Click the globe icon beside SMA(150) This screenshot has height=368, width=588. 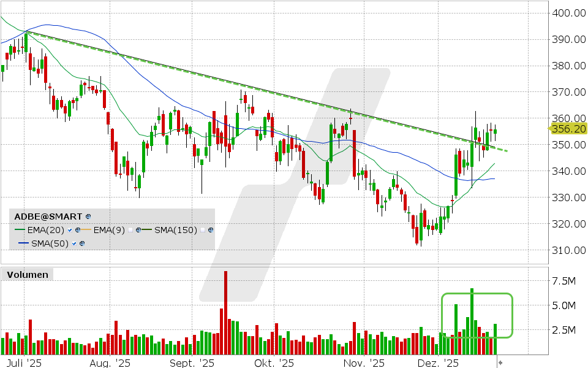point(210,230)
